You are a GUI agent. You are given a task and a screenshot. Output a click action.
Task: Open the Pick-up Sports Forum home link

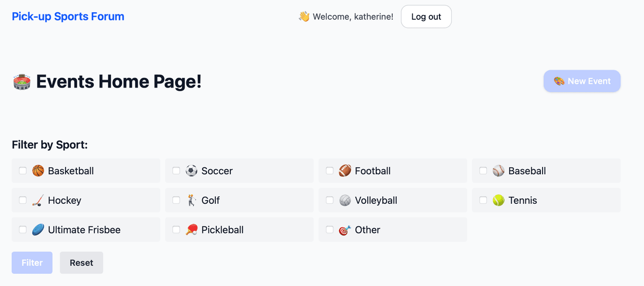68,17
